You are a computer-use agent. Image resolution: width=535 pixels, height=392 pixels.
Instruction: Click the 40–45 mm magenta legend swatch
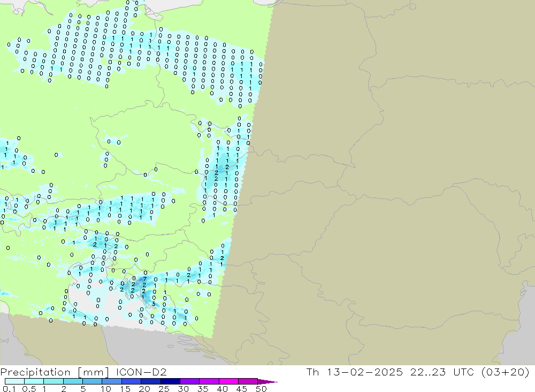pyautogui.click(x=228, y=381)
